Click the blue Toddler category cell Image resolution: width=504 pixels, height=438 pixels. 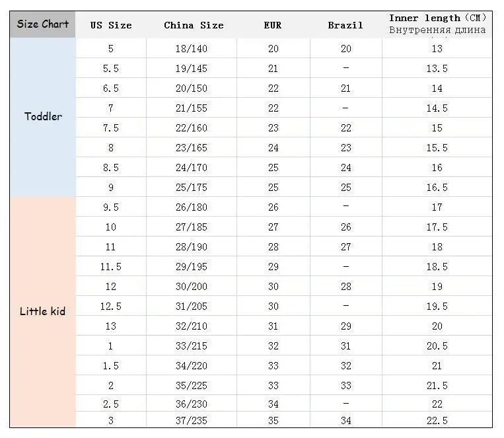pos(43,117)
